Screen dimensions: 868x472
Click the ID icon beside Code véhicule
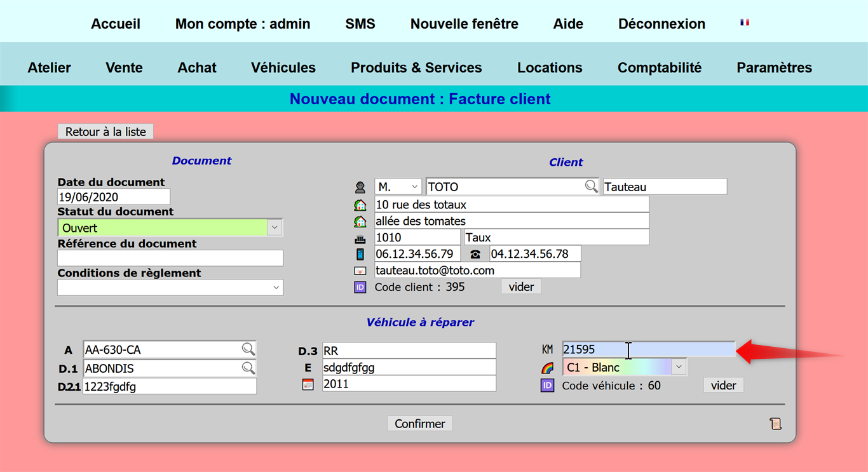[x=547, y=386]
